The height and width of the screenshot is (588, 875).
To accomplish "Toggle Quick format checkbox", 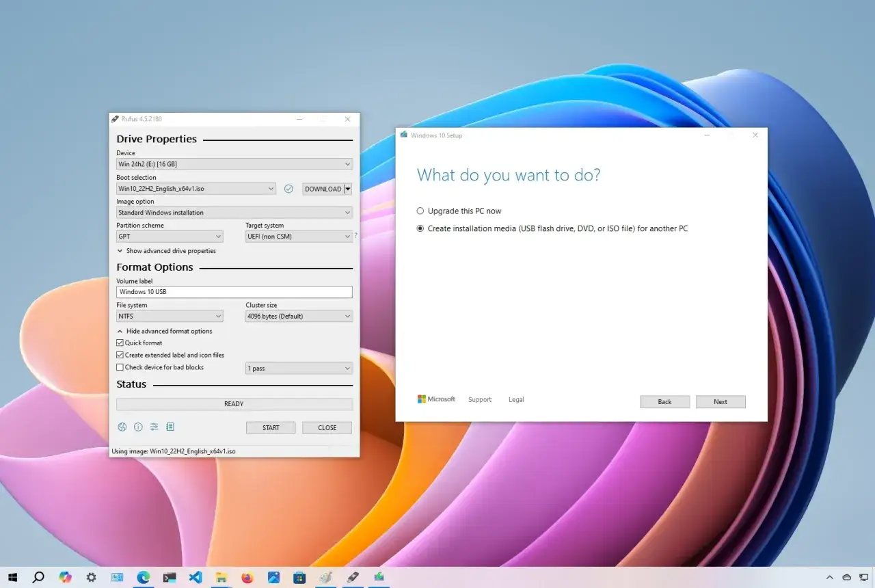I will pyautogui.click(x=120, y=343).
